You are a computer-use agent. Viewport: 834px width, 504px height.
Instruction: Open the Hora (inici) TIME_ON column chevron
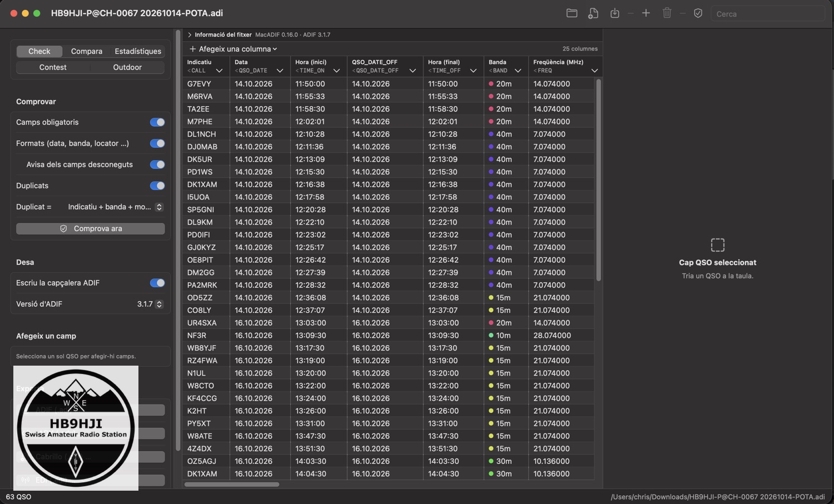(336, 71)
